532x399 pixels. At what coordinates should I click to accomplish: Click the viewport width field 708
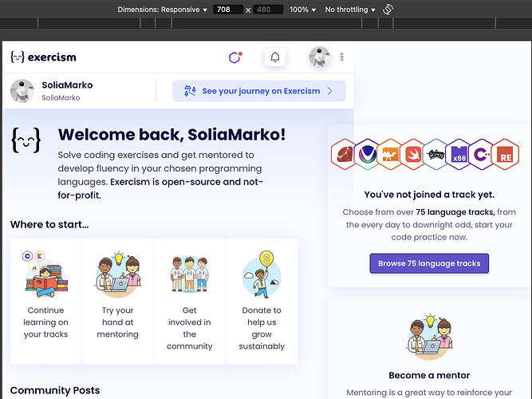[227, 10]
